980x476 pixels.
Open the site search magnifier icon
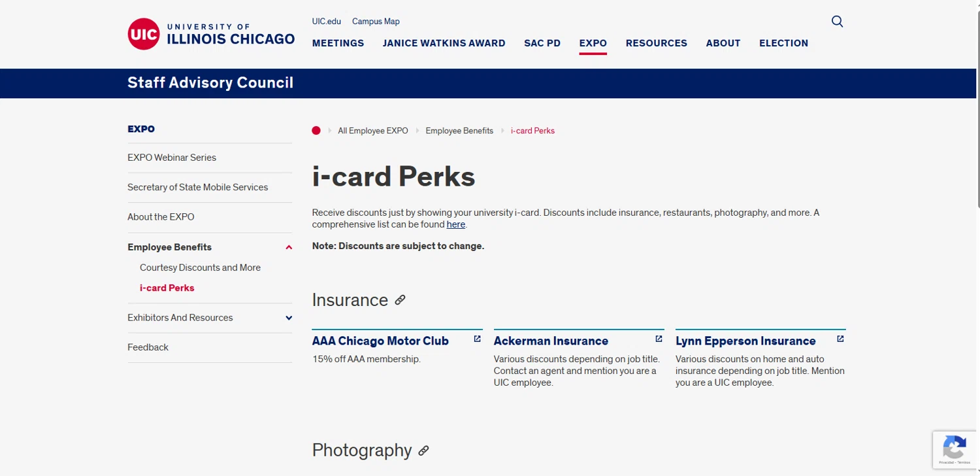click(837, 22)
